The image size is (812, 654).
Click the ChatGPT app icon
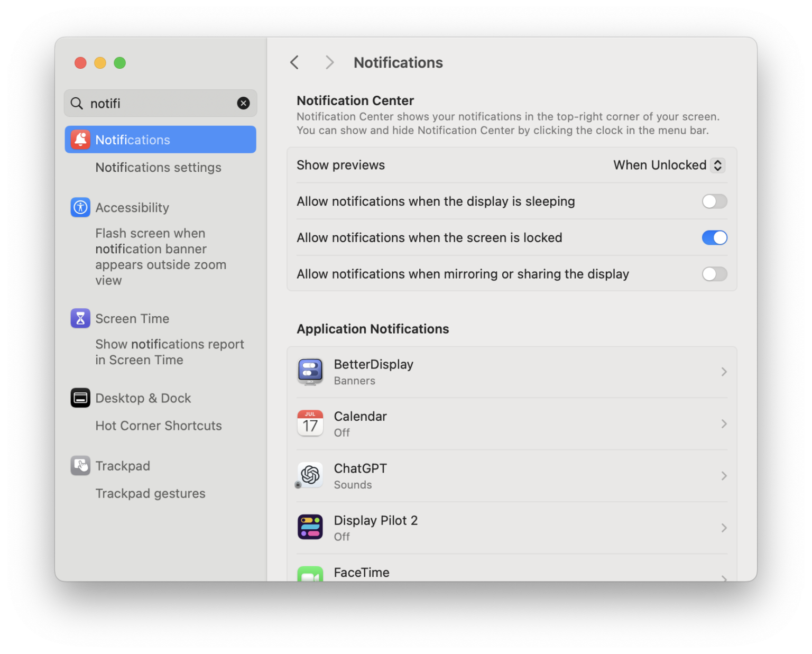click(310, 475)
